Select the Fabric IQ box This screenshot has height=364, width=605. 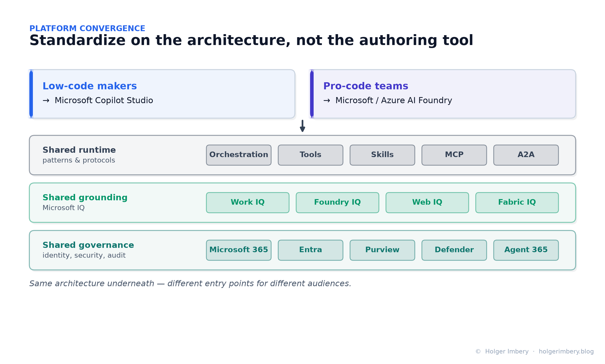point(517,203)
